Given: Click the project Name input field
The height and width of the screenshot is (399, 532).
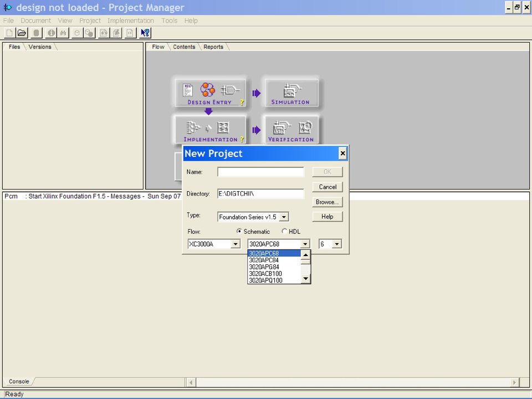Looking at the screenshot, I should (x=260, y=172).
